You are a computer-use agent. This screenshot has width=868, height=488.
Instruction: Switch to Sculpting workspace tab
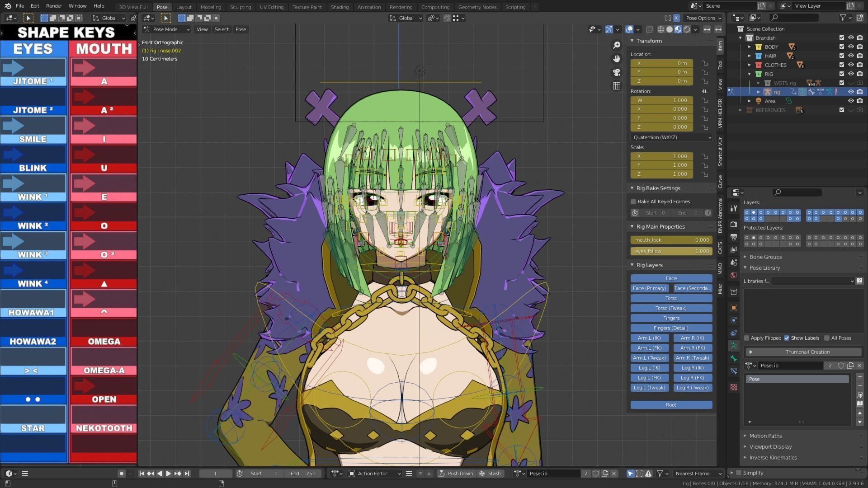240,7
